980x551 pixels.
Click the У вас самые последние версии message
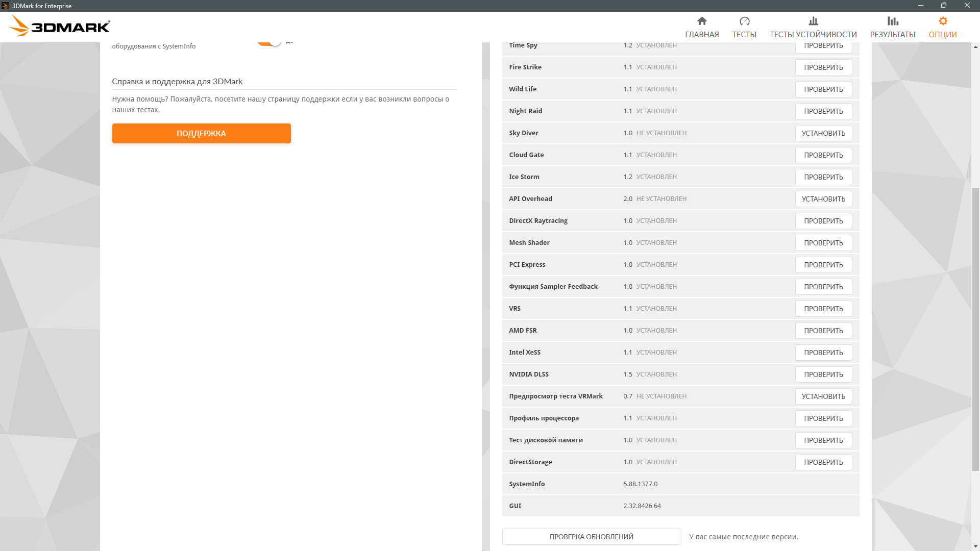743,537
